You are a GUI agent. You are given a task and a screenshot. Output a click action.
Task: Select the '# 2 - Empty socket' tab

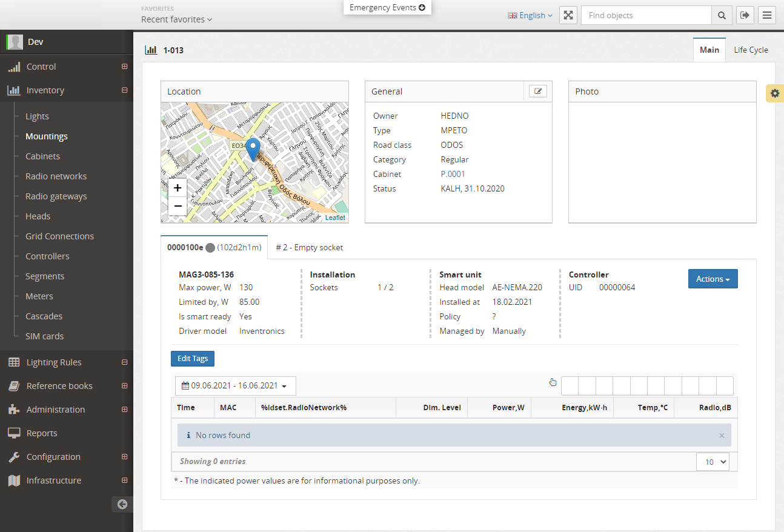[x=309, y=247]
